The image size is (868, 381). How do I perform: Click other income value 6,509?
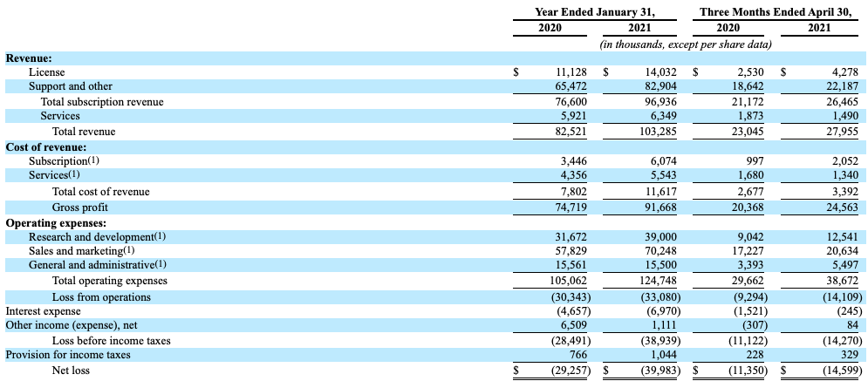[x=574, y=325]
